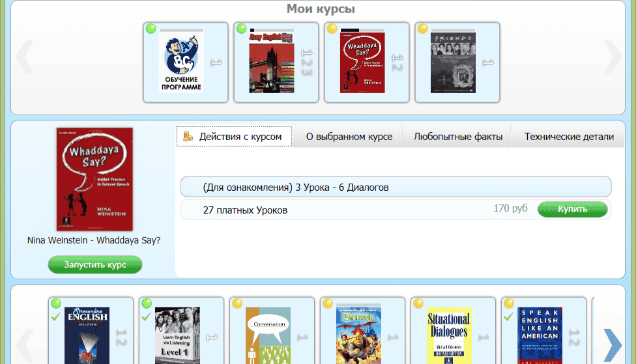Image resolution: width=636 pixels, height=364 pixels.
Task: Select the free trial '3 Урока - 6 Диалогов' row
Action: click(396, 188)
